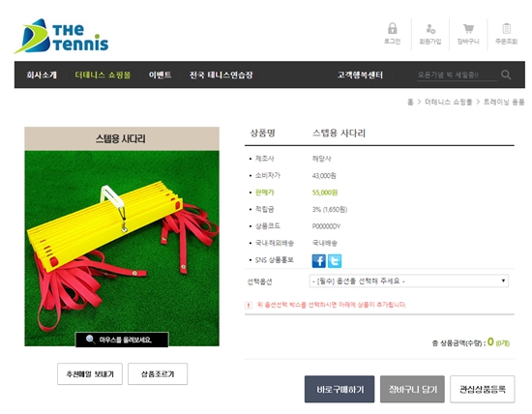This screenshot has width=532, height=414.
Task: Click The Tennis logo
Action: tap(61, 37)
